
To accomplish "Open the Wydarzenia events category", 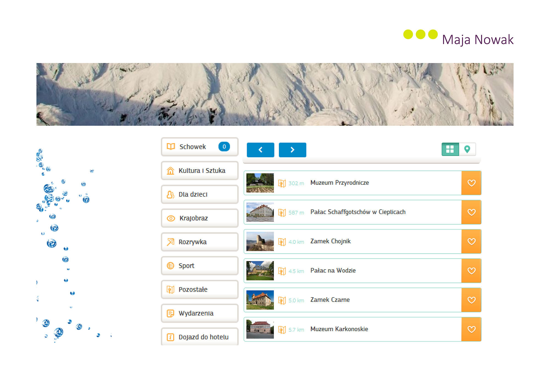I will [x=200, y=313].
